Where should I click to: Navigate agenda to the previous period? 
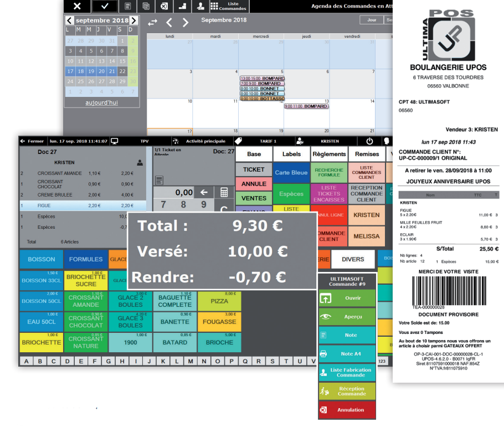point(169,23)
